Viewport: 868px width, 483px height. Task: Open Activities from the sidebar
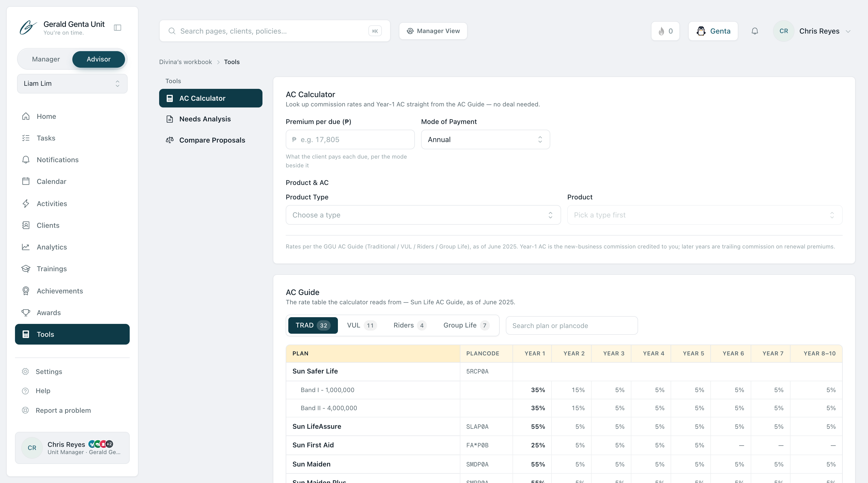[x=72, y=204]
